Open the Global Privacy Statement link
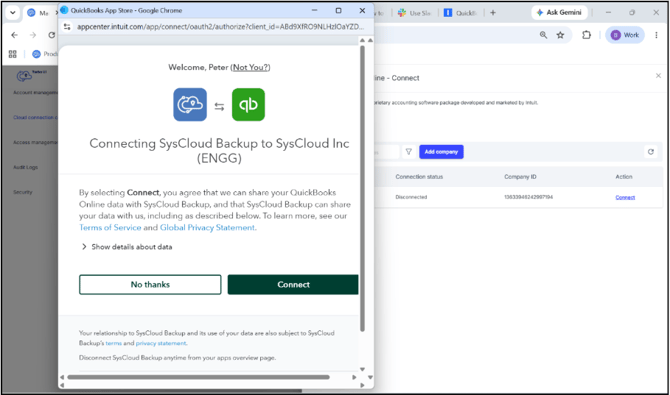Screen dimensions: 670x395 [207, 227]
